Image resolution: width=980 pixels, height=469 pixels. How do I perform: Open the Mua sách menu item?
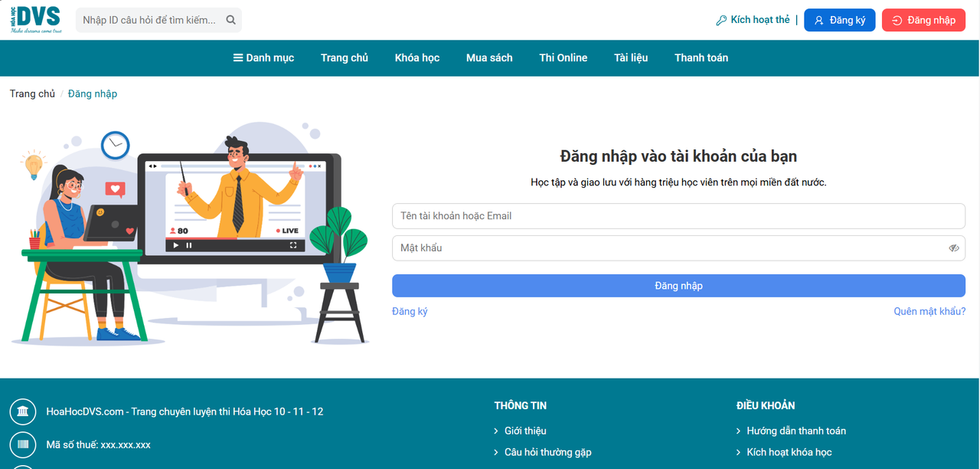[489, 57]
